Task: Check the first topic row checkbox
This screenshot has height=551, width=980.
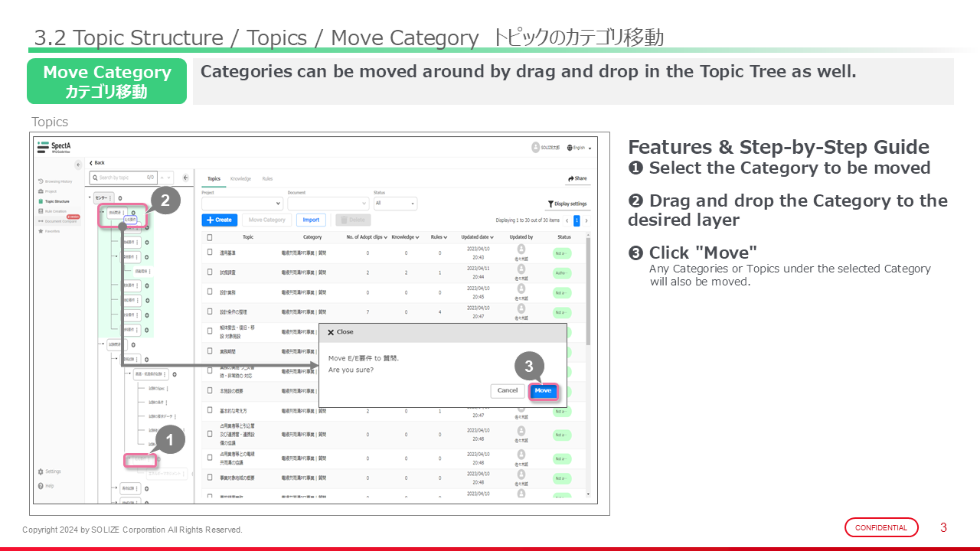Action: (210, 253)
